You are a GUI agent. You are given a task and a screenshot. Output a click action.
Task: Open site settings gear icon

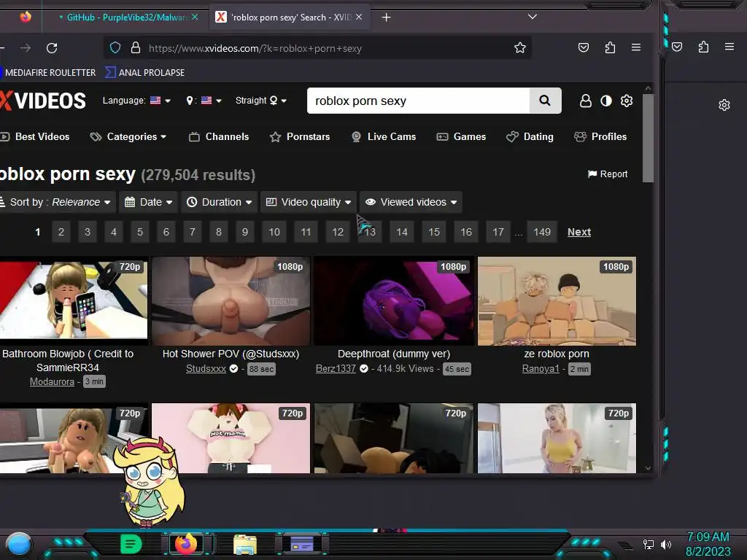click(627, 101)
